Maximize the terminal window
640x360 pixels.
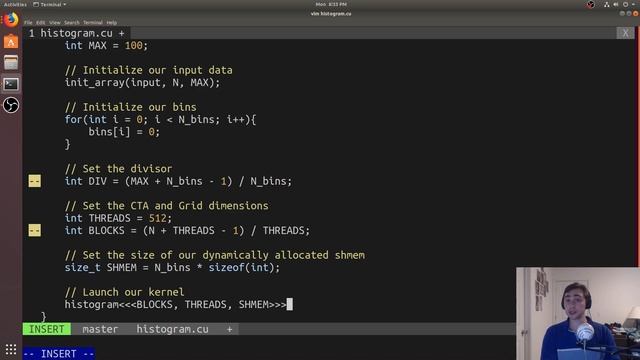pyautogui.click(x=629, y=13)
